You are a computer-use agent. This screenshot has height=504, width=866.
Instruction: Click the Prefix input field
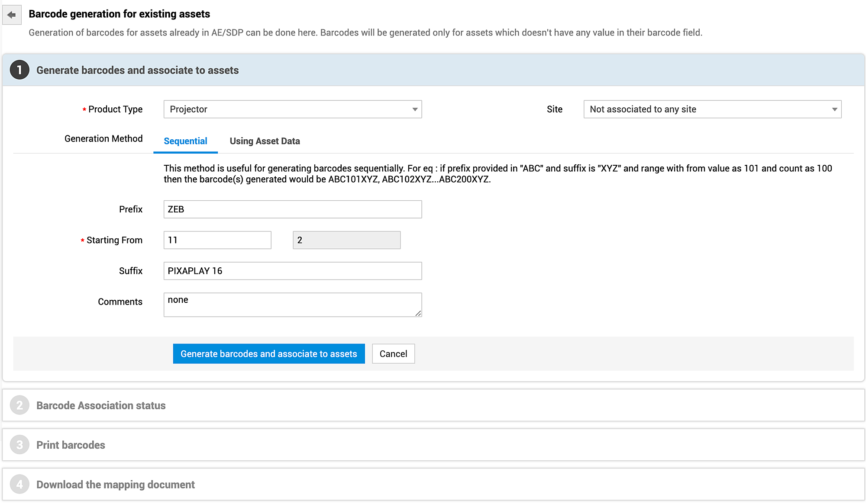(x=292, y=209)
